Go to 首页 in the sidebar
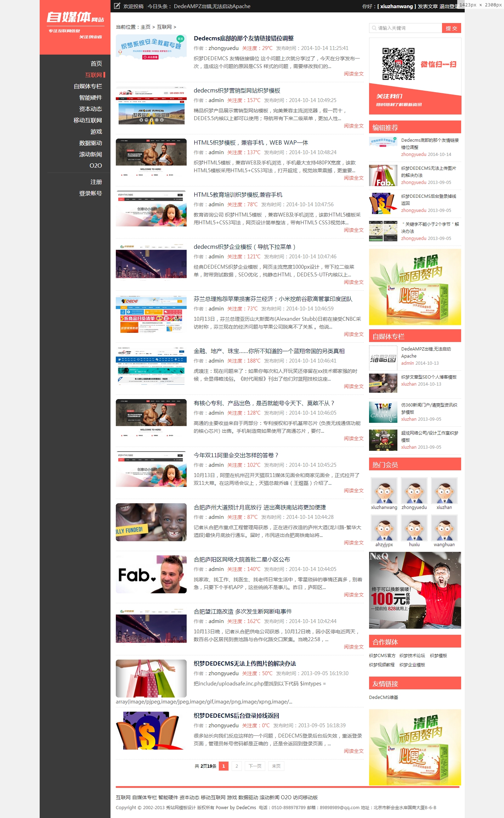Screen dimensions: 504x818 coord(96,63)
